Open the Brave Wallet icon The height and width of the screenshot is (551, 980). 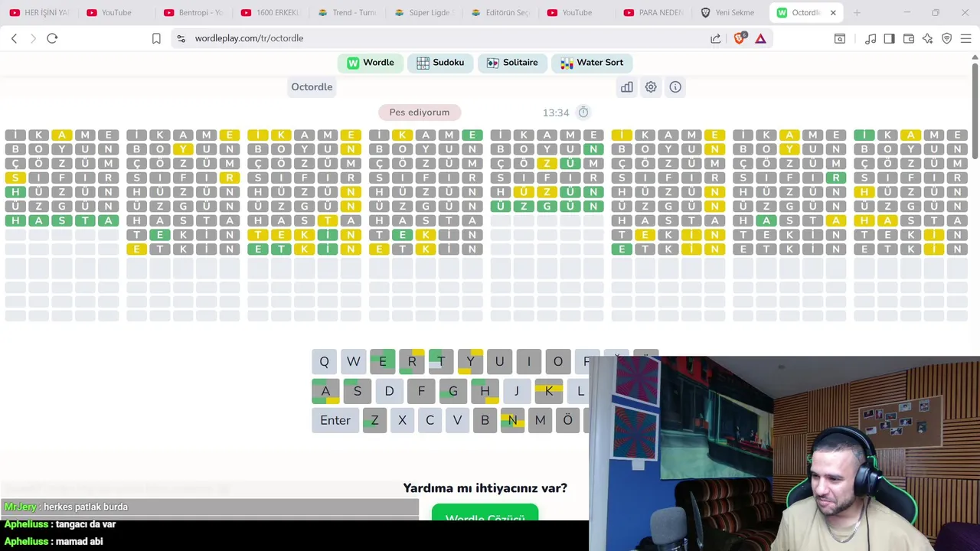click(909, 38)
